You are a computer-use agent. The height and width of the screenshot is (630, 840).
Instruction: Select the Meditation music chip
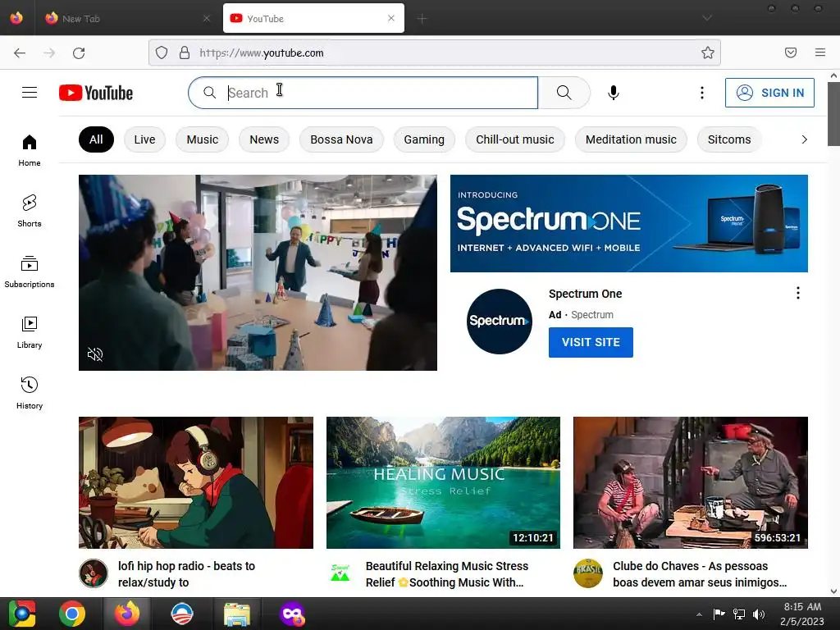(x=631, y=139)
